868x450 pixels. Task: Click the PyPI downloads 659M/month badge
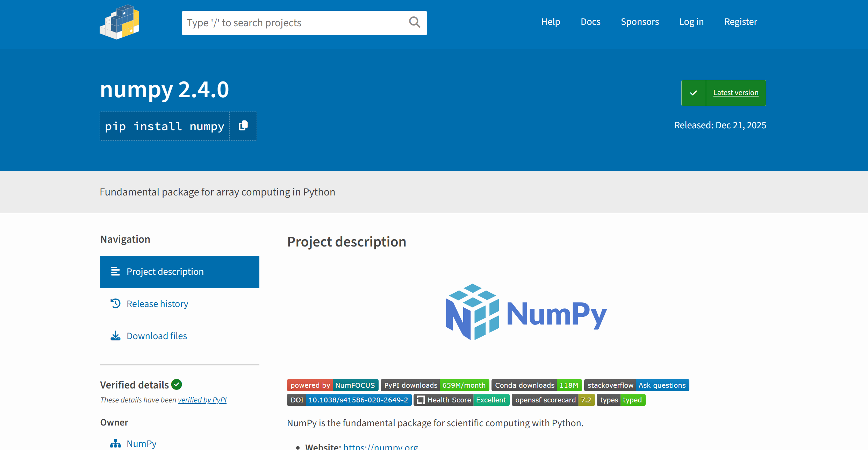click(x=435, y=385)
